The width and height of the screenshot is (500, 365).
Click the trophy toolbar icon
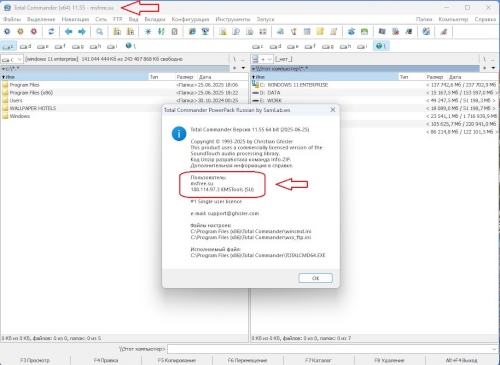[294, 32]
